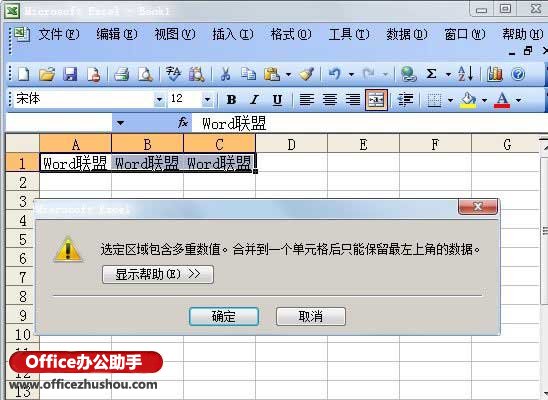Click the Save floppy disk icon
548x400 pixels.
70,74
